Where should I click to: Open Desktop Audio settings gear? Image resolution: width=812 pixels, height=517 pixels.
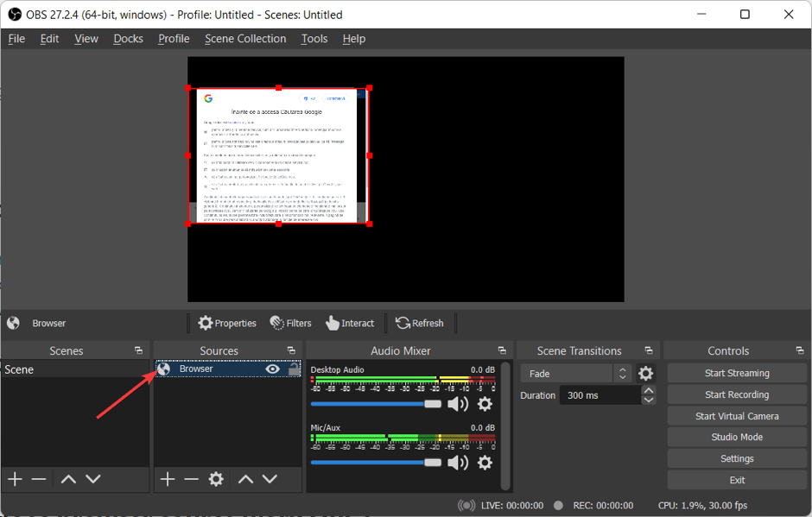click(485, 404)
